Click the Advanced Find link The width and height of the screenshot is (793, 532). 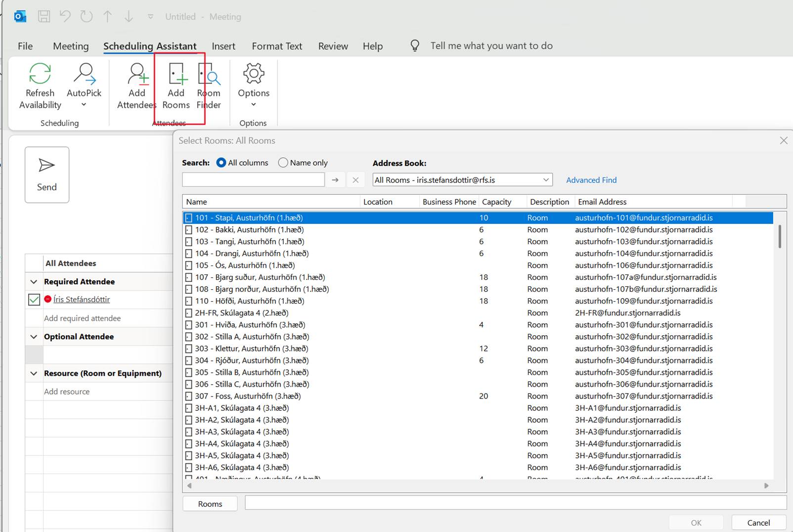click(x=591, y=180)
